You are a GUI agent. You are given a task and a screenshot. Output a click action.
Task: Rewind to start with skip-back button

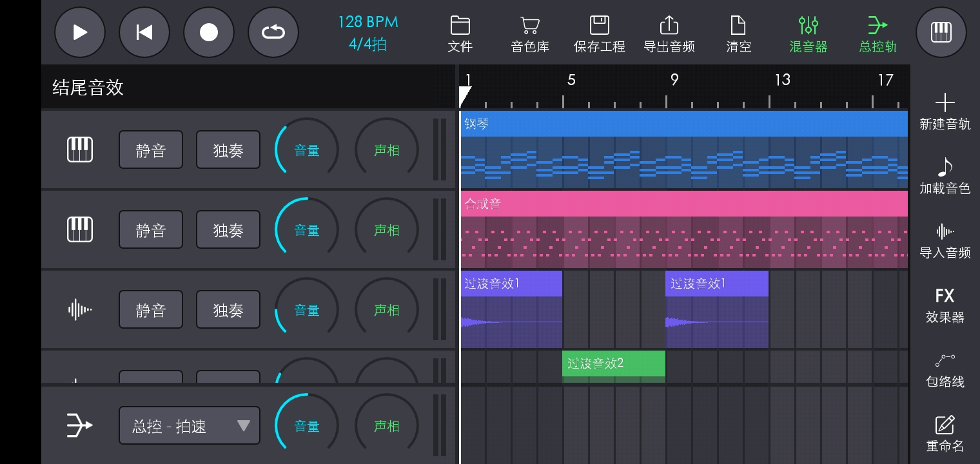(144, 32)
